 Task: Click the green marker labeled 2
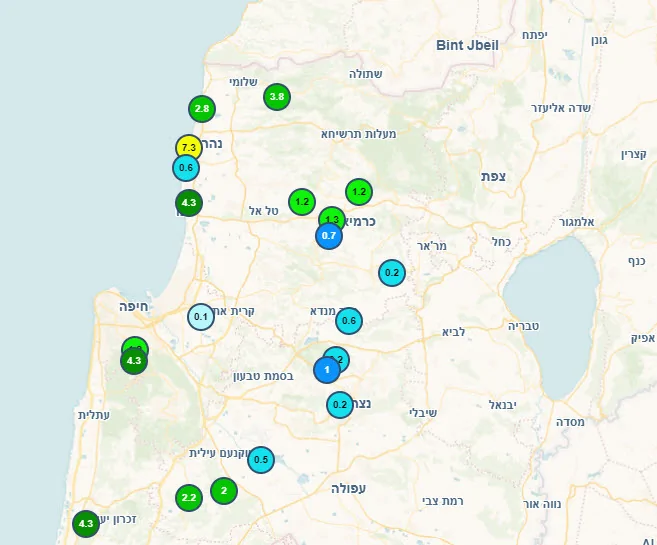coord(224,491)
